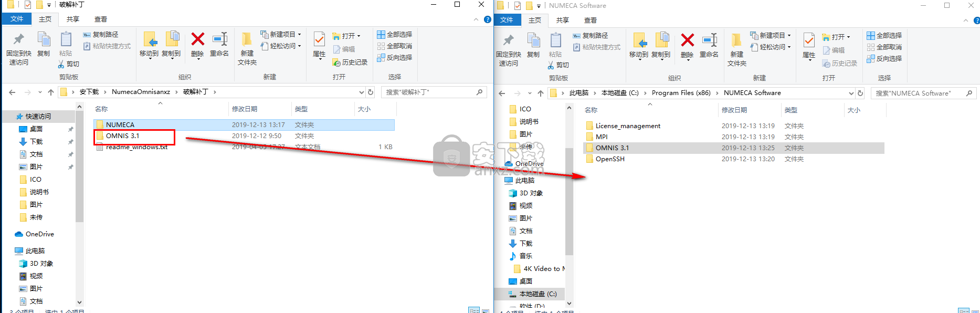Open the 文件 menu in left window
980x313 pixels.
pos(17,19)
